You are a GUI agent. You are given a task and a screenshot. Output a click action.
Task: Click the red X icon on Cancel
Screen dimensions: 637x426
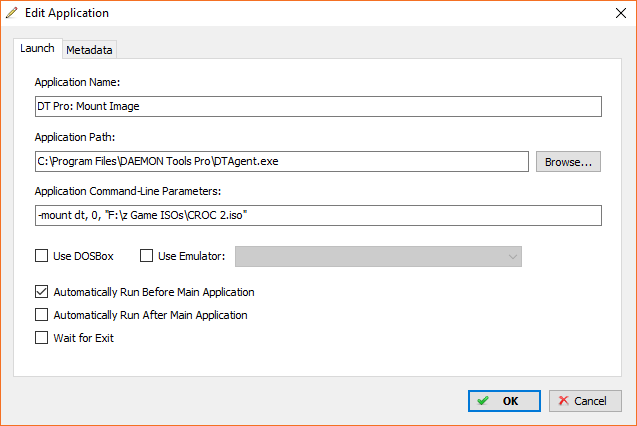[x=563, y=401]
